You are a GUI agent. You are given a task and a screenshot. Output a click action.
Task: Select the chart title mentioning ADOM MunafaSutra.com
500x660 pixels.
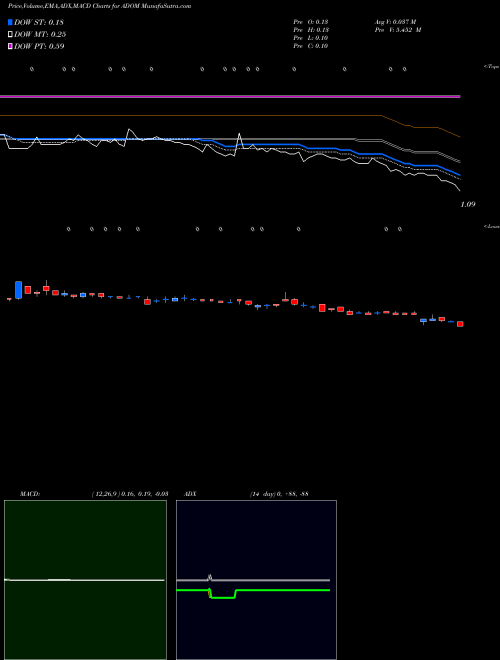click(x=99, y=6)
